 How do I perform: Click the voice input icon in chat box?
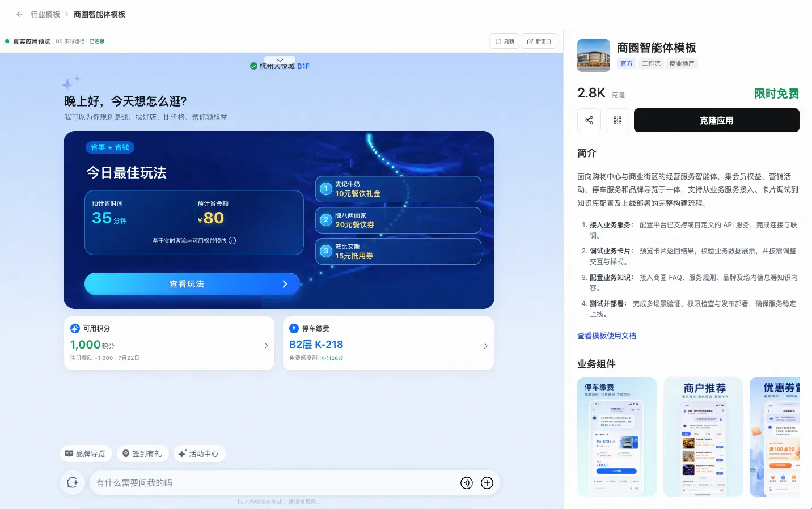[467, 483]
